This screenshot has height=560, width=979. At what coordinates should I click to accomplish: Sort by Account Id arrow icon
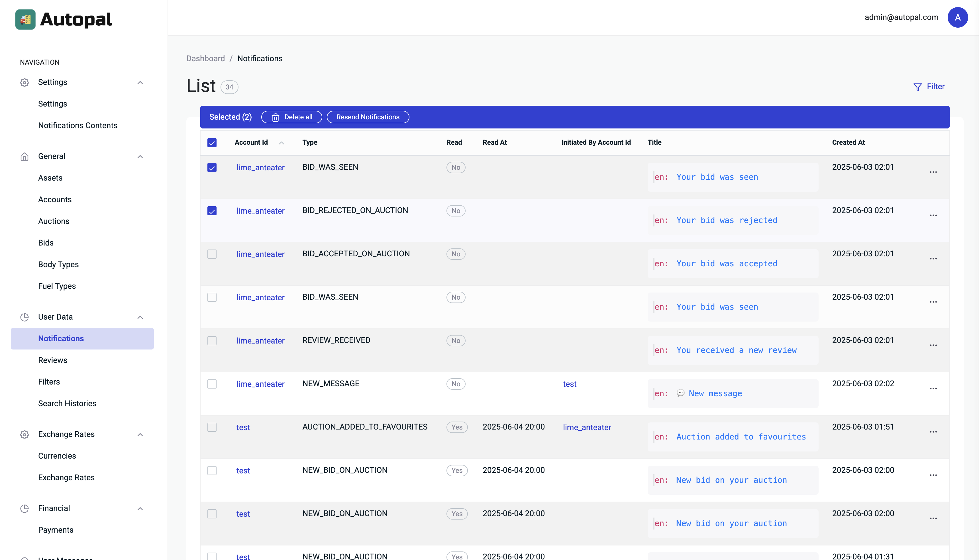[282, 143]
